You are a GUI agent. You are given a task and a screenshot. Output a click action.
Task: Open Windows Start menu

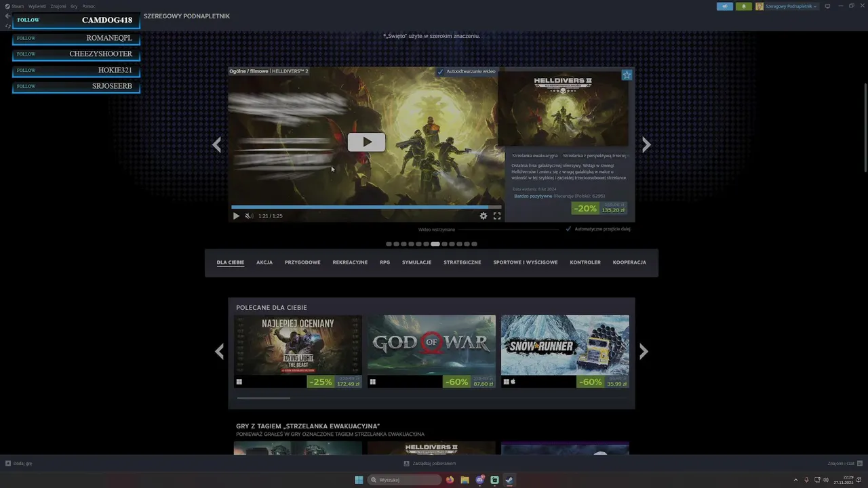(359, 480)
